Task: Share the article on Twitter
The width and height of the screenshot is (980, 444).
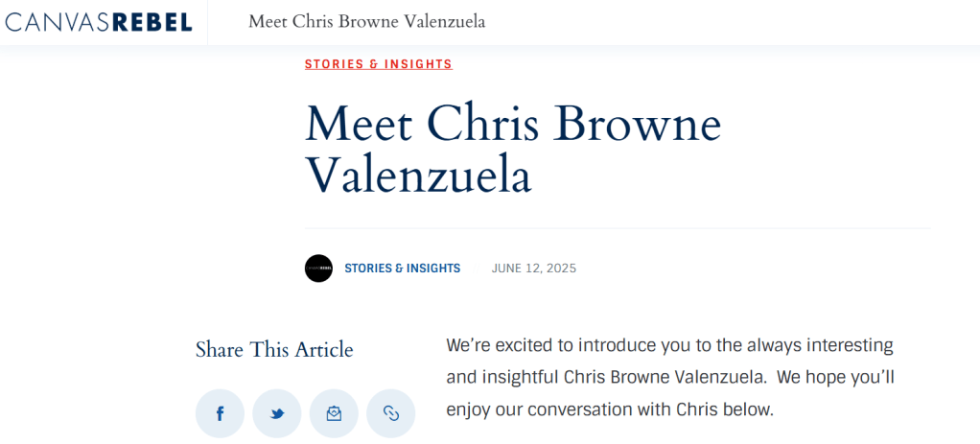Action: coord(277,413)
